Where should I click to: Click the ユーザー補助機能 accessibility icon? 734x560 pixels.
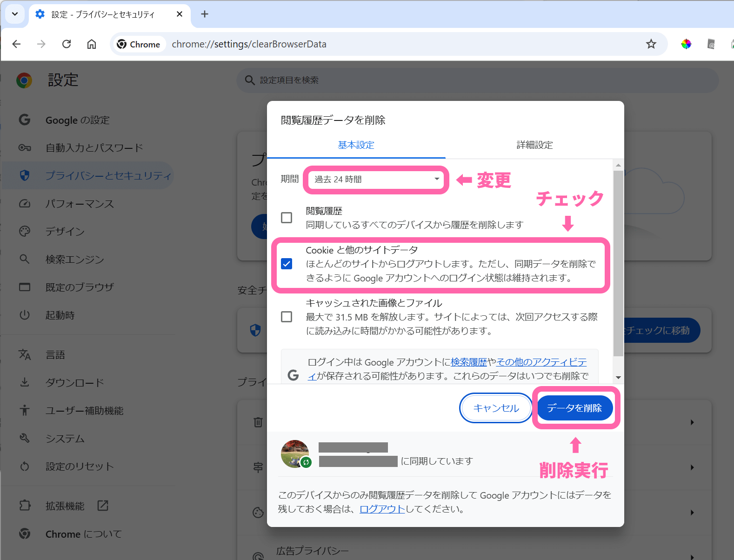click(x=25, y=411)
